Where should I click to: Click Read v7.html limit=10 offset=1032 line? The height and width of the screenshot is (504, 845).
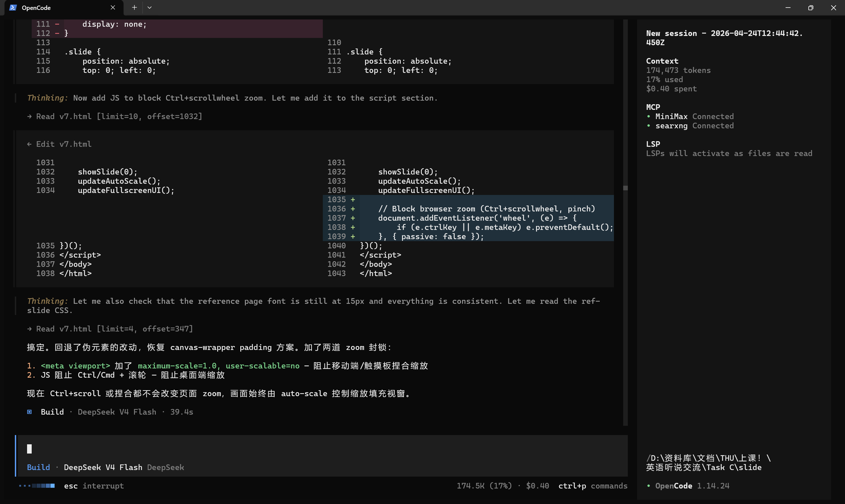click(x=115, y=116)
